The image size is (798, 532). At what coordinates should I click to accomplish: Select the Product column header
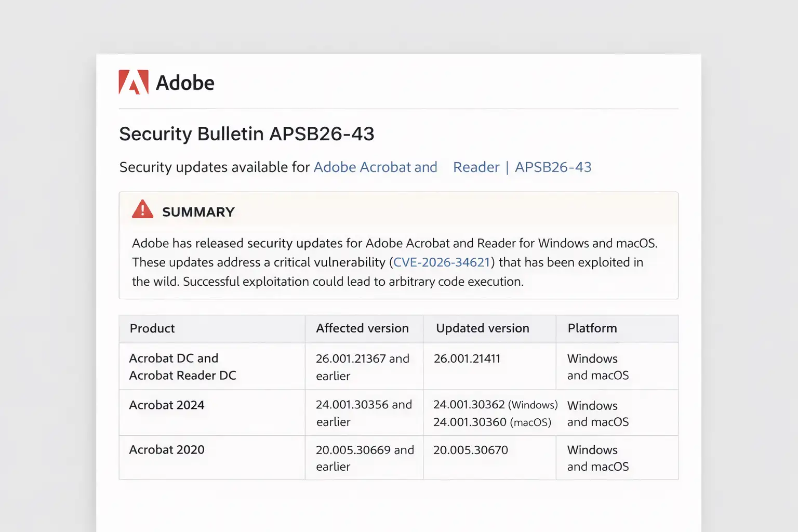click(152, 328)
